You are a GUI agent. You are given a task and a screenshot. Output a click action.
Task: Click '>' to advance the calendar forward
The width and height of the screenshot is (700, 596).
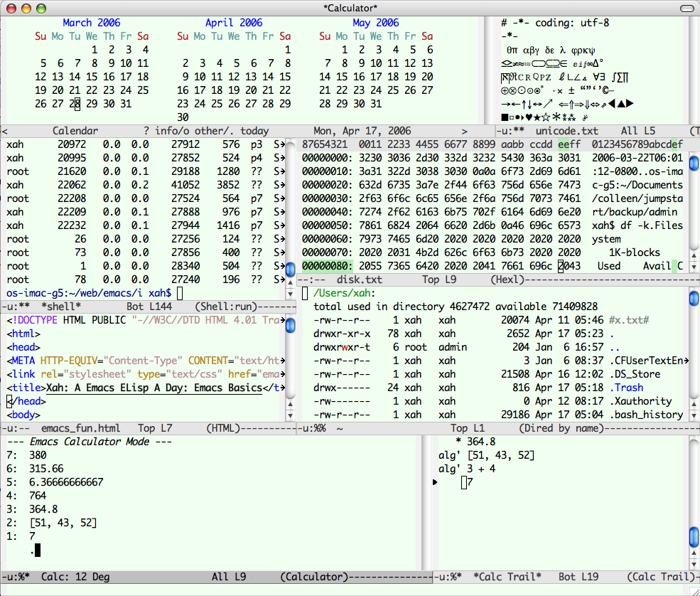pyautogui.click(x=464, y=131)
